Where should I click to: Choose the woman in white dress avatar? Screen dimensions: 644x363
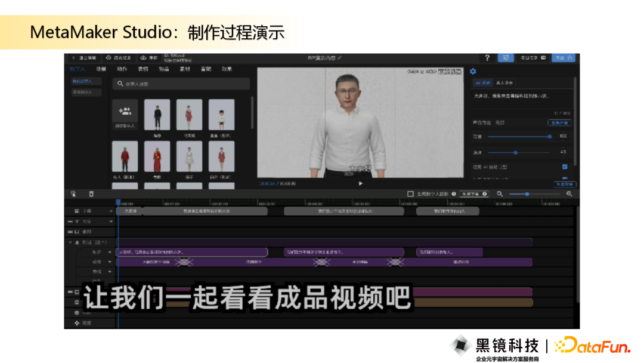(190, 156)
